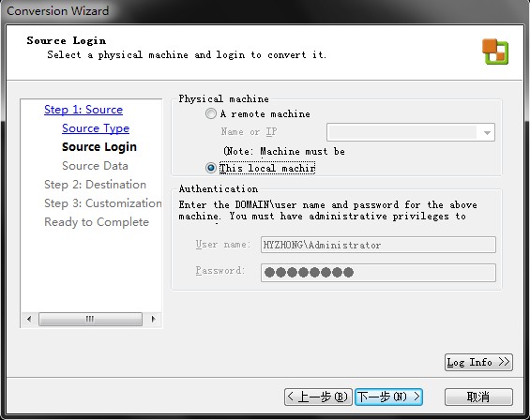Image resolution: width=530 pixels, height=420 pixels.
Task: Expand the Log Info panel
Action: 478,362
